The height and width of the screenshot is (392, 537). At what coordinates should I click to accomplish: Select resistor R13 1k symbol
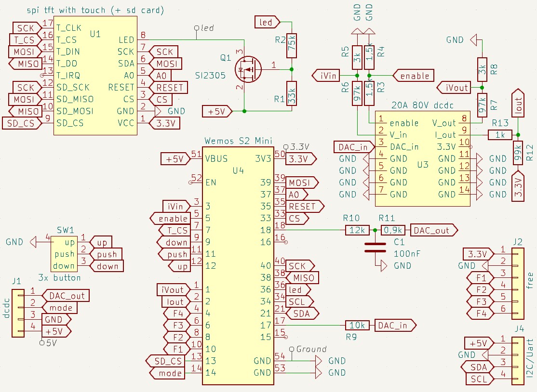500,135
